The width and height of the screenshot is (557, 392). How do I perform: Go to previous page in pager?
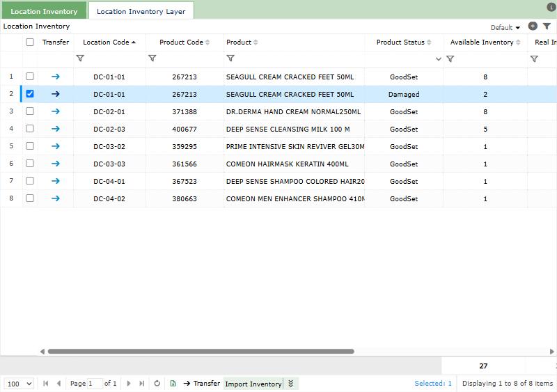click(x=58, y=384)
